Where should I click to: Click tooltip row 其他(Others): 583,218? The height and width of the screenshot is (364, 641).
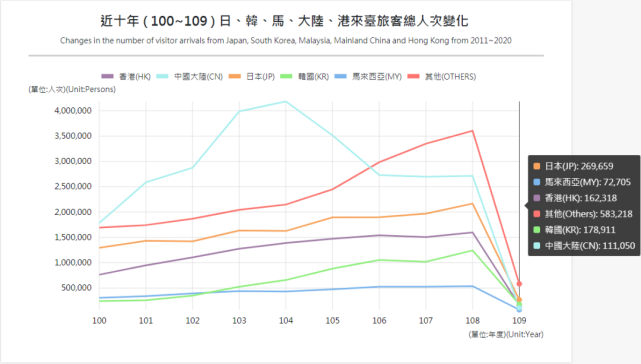583,214
